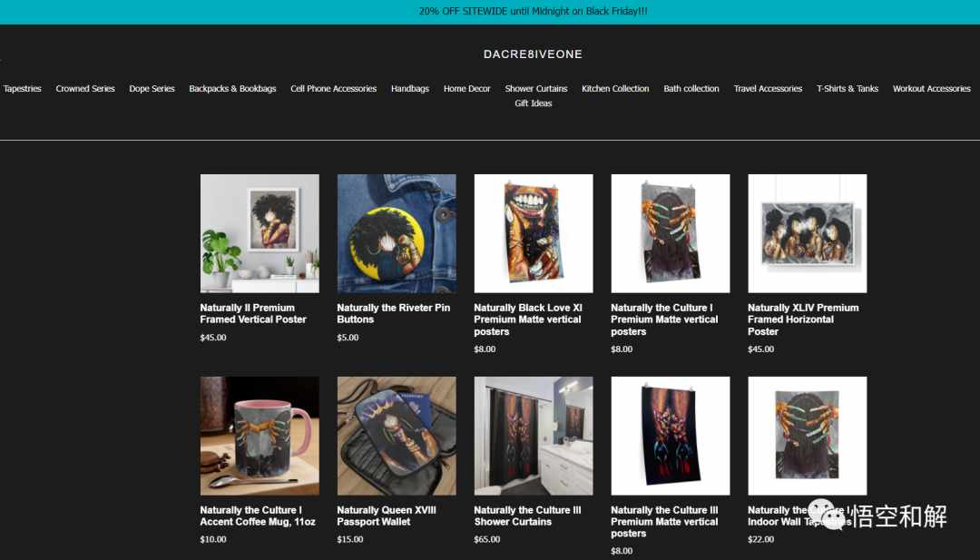
Task: Click the $8.00 price of Culture III Matte posters
Action: (x=622, y=551)
